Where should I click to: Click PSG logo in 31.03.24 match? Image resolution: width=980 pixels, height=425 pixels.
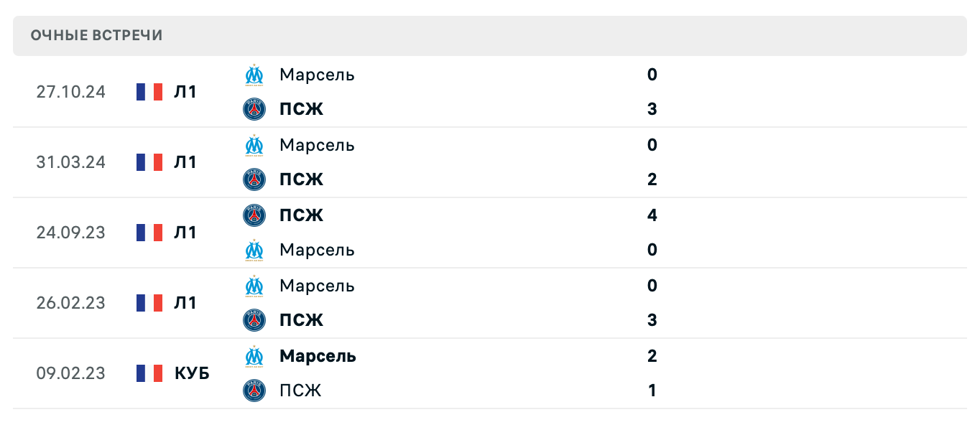(254, 179)
